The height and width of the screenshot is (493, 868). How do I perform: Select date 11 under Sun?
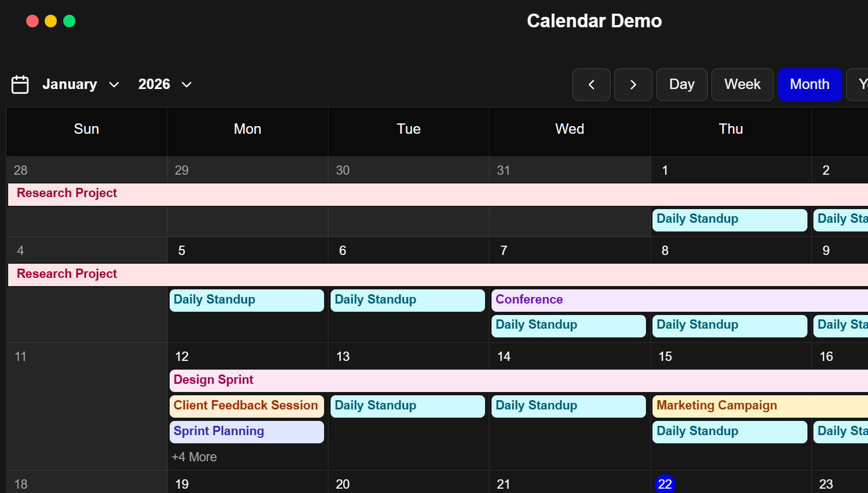tap(20, 357)
